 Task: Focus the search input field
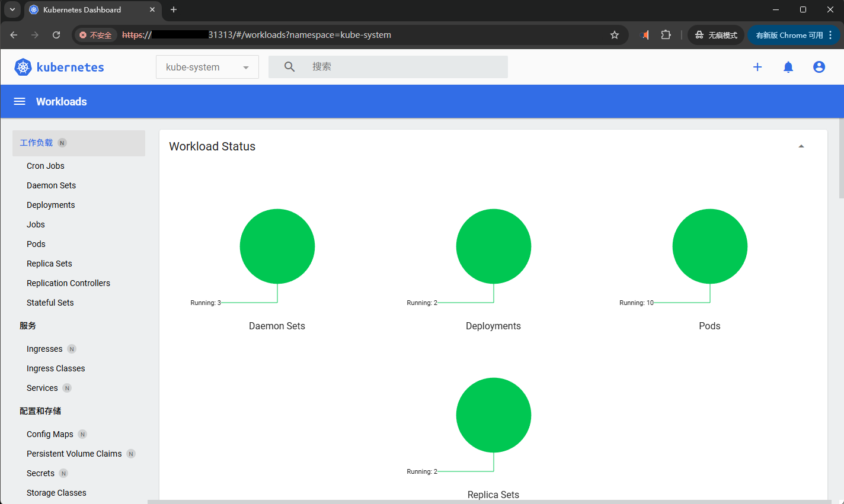(x=388, y=67)
